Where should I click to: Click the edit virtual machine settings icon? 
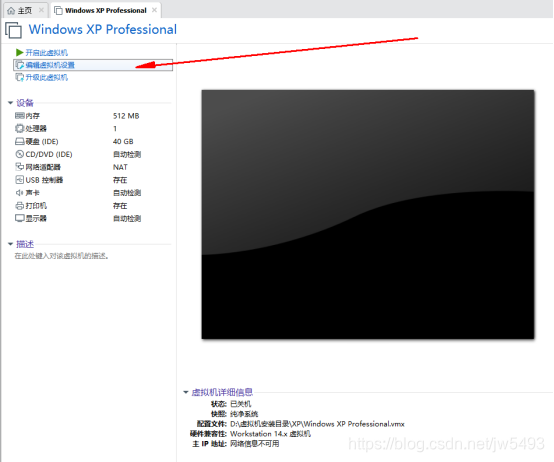pos(20,65)
